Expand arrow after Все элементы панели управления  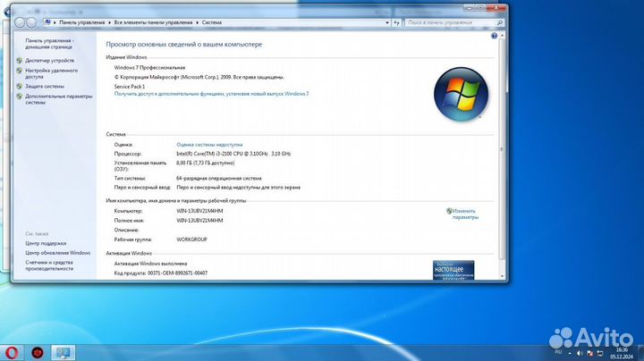click(197, 22)
